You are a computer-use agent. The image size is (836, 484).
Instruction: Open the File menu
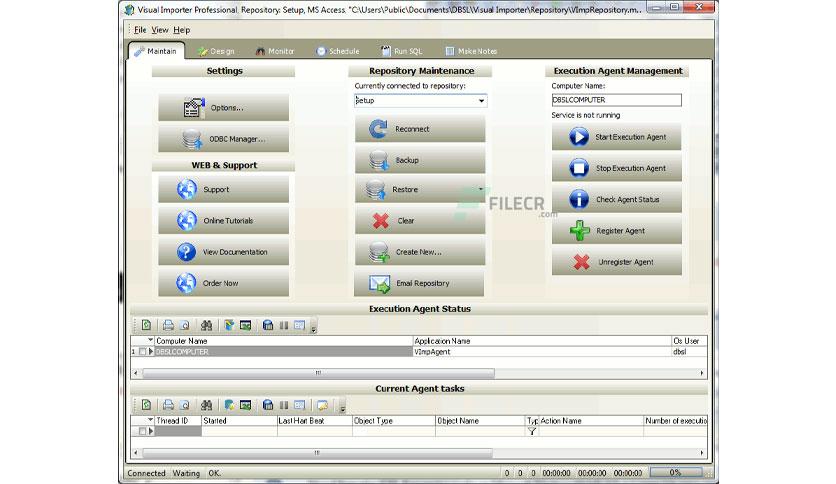140,30
